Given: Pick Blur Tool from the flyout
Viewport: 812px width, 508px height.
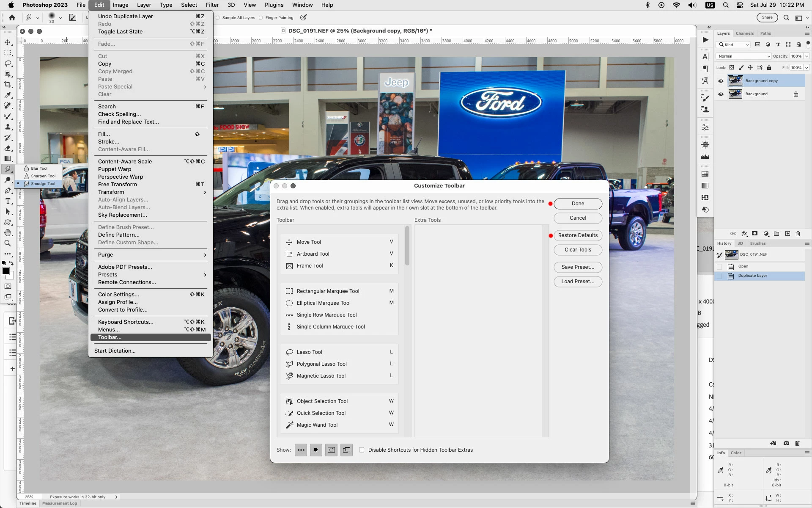Looking at the screenshot, I should [x=39, y=168].
